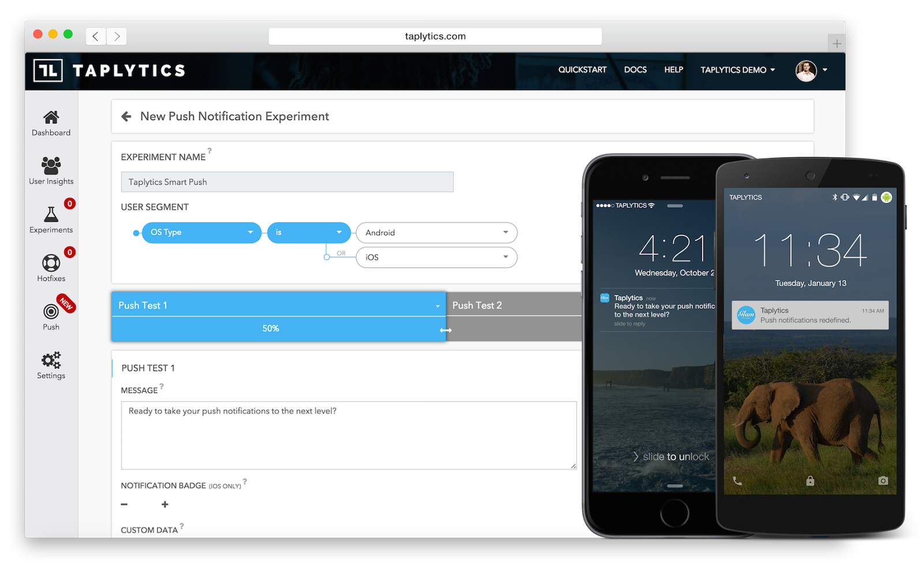The width and height of the screenshot is (924, 572).
Task: Click the Taplytics notification icon on Android
Action: 746,315
